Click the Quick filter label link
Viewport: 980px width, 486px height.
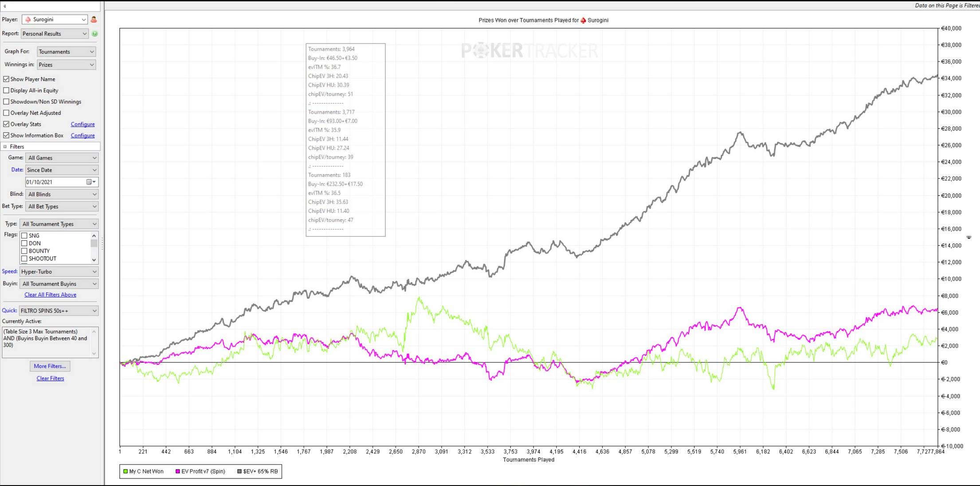(9, 310)
